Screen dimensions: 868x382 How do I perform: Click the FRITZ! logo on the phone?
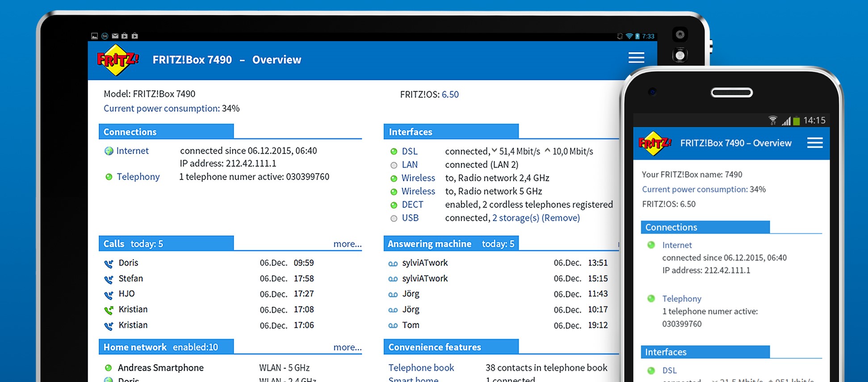pyautogui.click(x=655, y=143)
